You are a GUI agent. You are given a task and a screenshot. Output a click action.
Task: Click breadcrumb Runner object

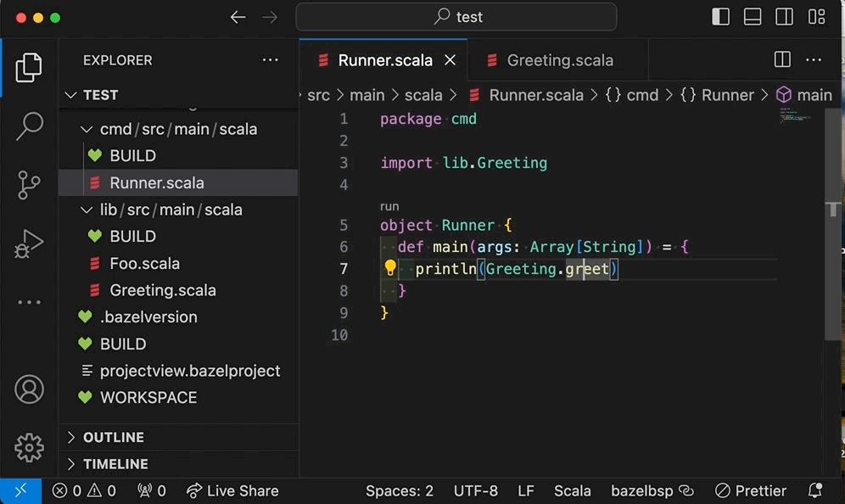[717, 95]
